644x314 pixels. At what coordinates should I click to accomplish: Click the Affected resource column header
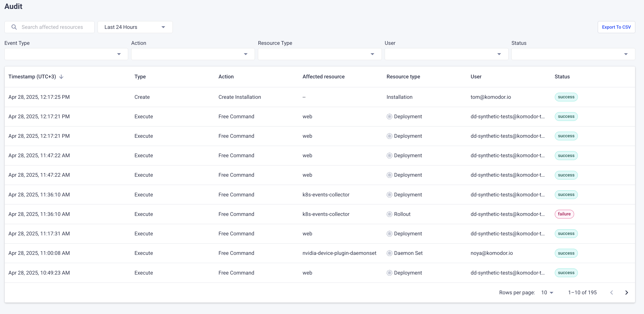pyautogui.click(x=323, y=77)
